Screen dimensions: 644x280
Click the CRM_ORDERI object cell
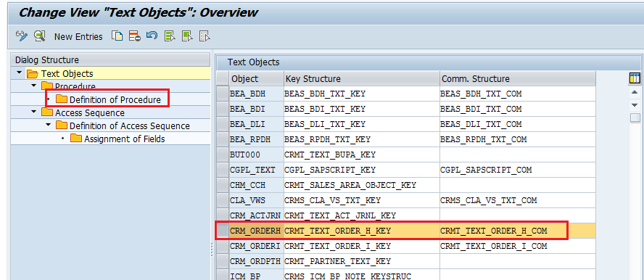click(x=256, y=246)
